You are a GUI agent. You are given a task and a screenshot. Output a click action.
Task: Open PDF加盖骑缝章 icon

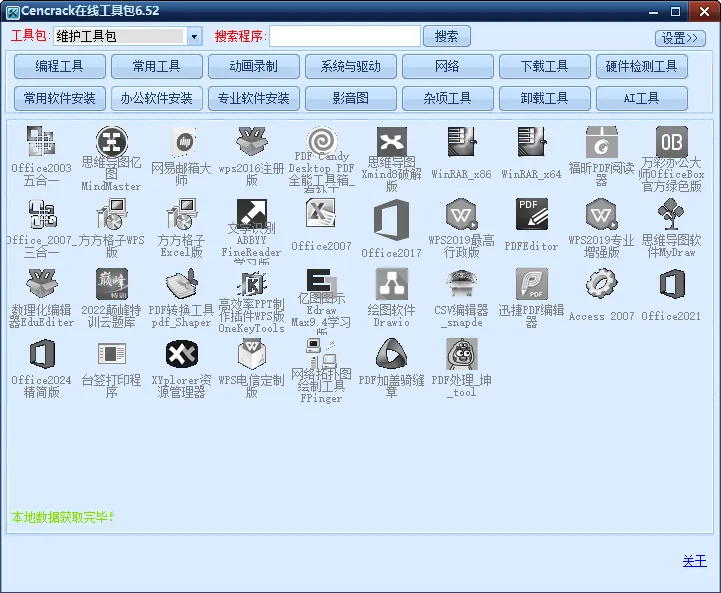pyautogui.click(x=391, y=354)
